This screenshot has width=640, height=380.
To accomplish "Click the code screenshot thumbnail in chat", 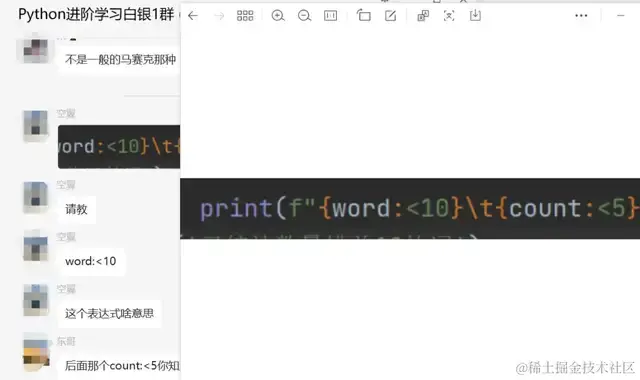I will pos(119,147).
